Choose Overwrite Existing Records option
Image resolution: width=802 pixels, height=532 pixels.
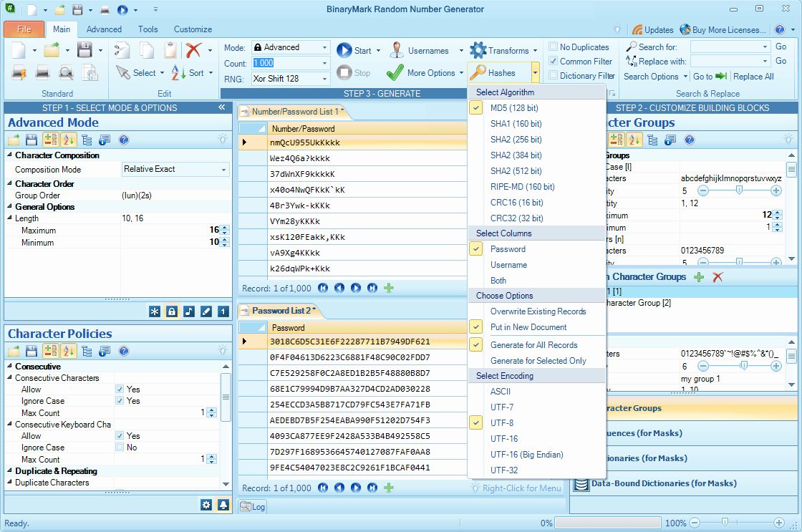point(536,311)
